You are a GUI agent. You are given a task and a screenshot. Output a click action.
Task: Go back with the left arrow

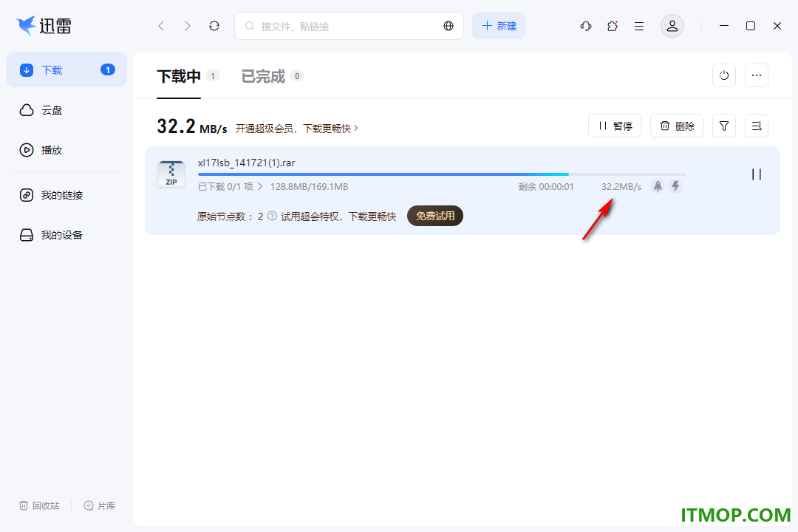tap(161, 26)
